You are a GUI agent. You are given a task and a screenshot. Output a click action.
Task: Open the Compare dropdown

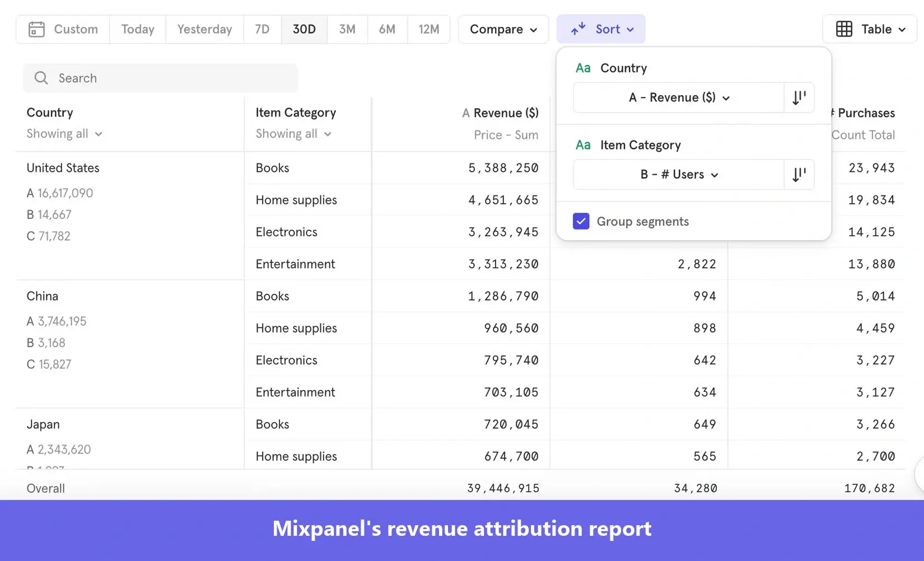(x=503, y=29)
